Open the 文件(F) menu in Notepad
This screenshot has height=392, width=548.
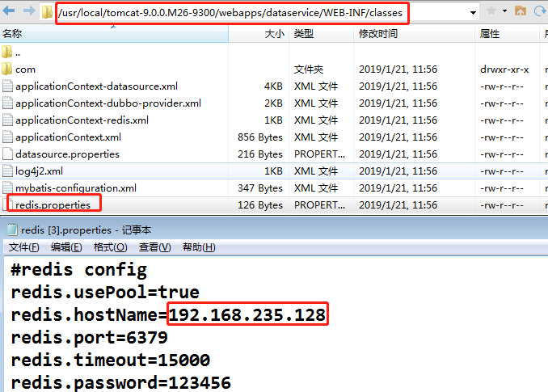click(23, 247)
